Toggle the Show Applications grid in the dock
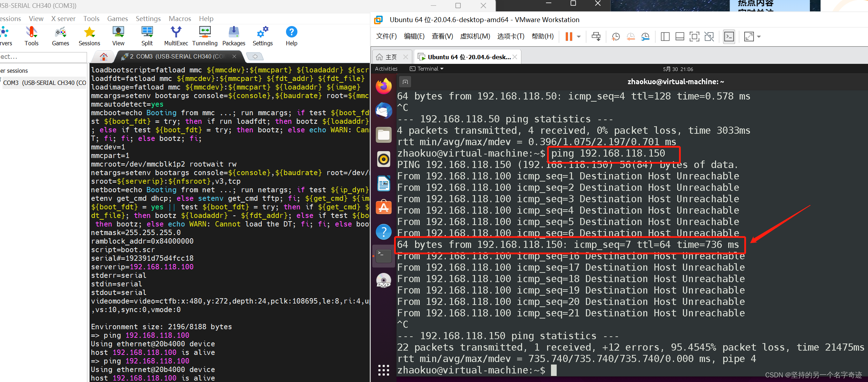Viewport: 868px width, 382px height. 383,370
